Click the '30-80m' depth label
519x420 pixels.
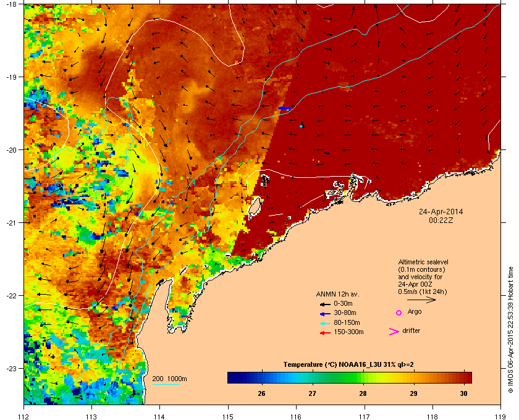click(x=345, y=313)
